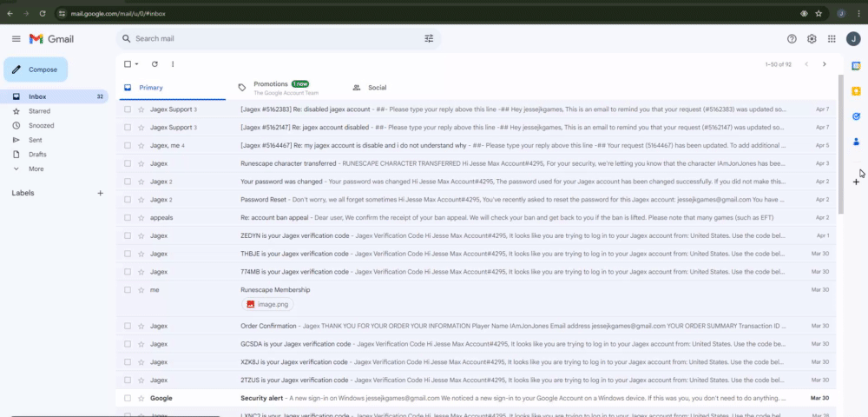Open the XZK8J verification code email

476,362
